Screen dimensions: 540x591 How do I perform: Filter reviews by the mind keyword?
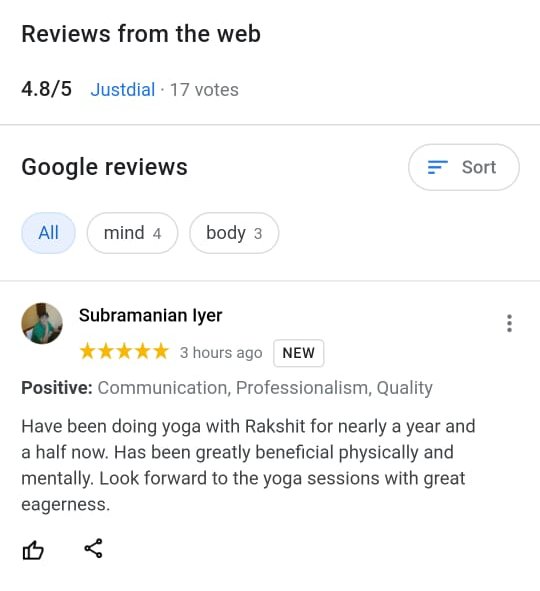[x=132, y=233]
